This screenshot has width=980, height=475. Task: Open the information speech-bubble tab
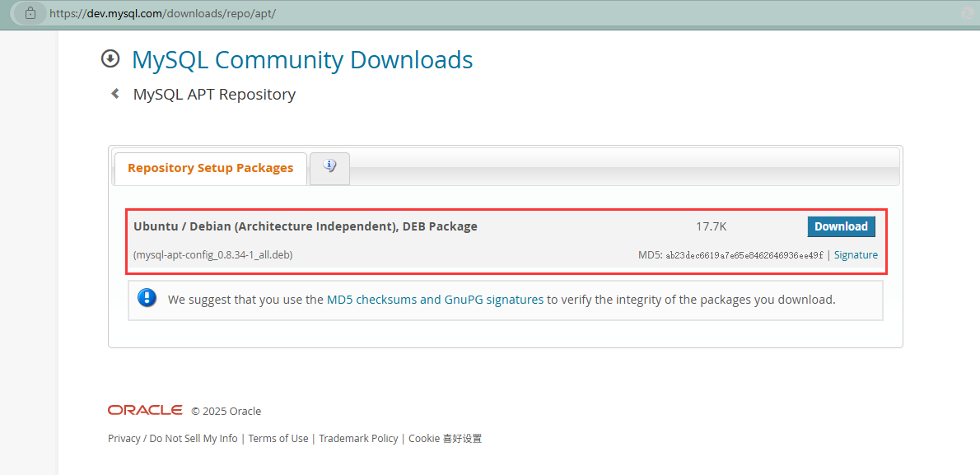click(x=330, y=168)
